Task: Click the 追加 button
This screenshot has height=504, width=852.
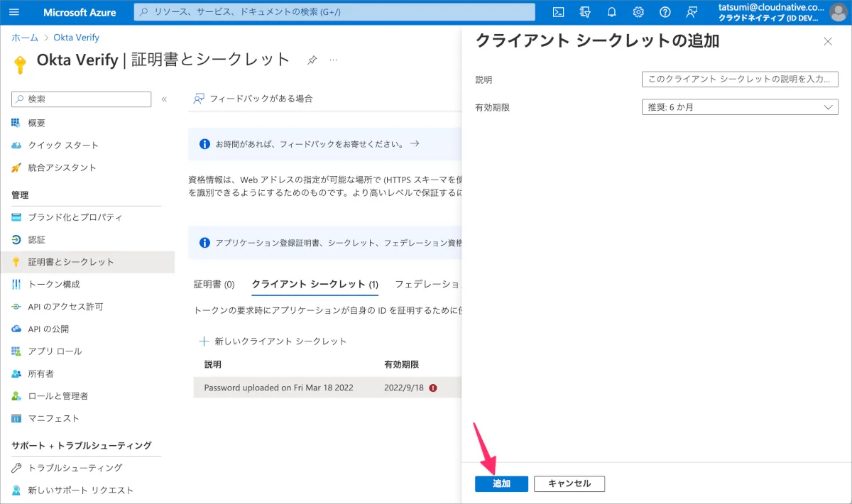Action: [x=501, y=483]
